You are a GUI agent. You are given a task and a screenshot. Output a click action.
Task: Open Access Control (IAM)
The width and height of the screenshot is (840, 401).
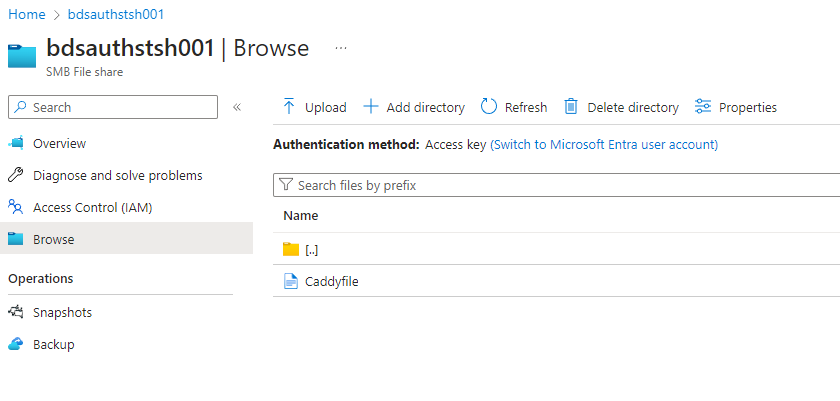[x=93, y=207]
